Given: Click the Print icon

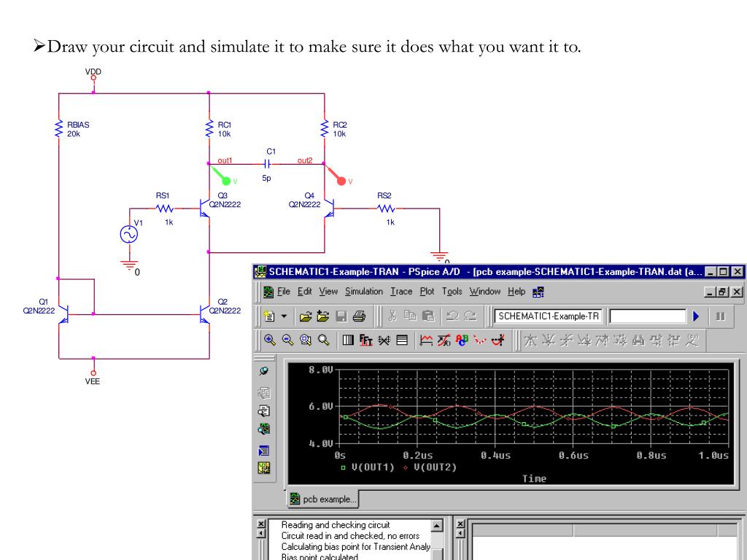Looking at the screenshot, I should [359, 316].
